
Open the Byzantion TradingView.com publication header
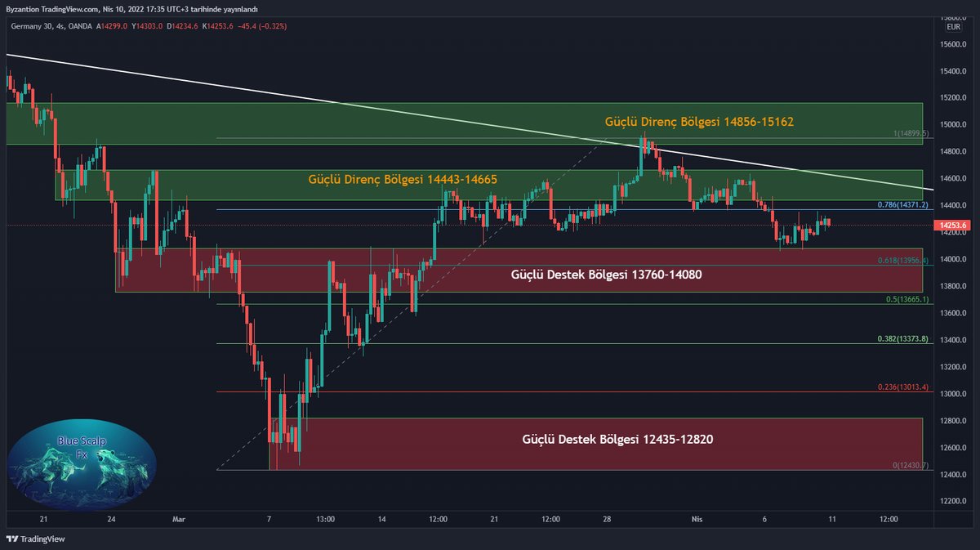pyautogui.click(x=131, y=10)
